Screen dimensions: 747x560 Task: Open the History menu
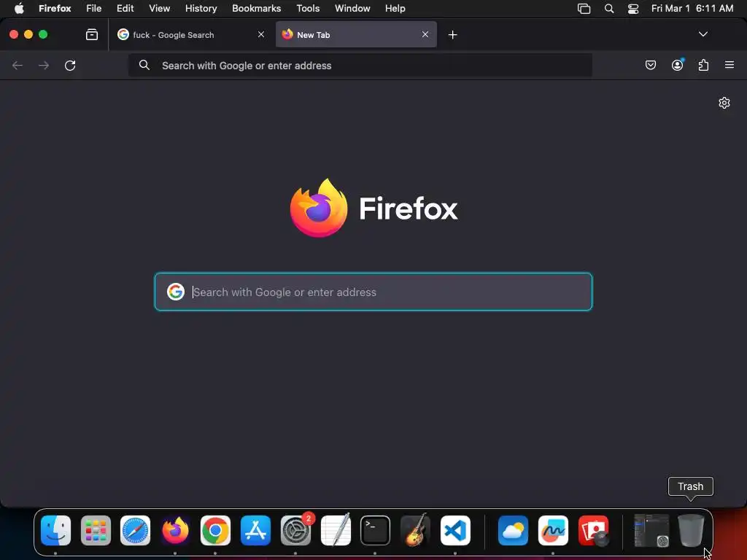point(201,8)
